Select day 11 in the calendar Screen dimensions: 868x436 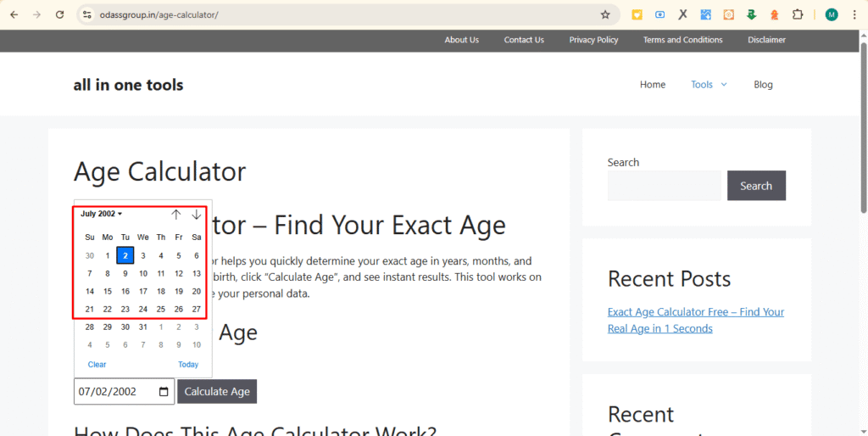pos(160,273)
